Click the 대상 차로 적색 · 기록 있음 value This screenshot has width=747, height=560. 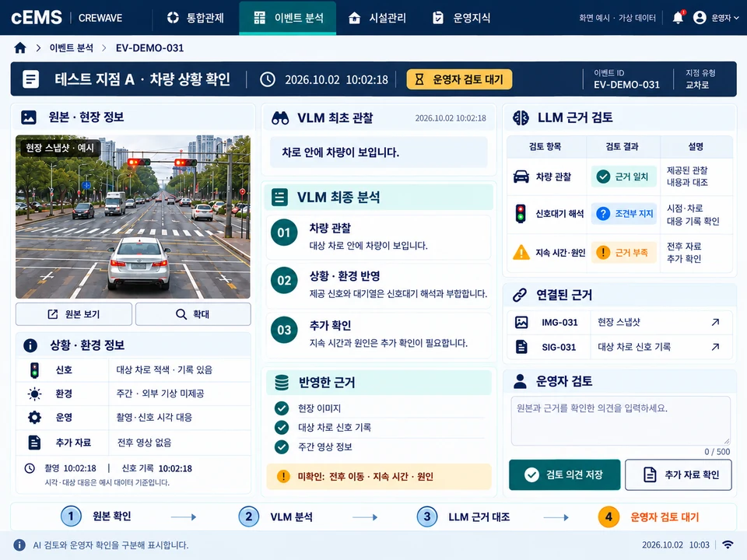coord(164,370)
